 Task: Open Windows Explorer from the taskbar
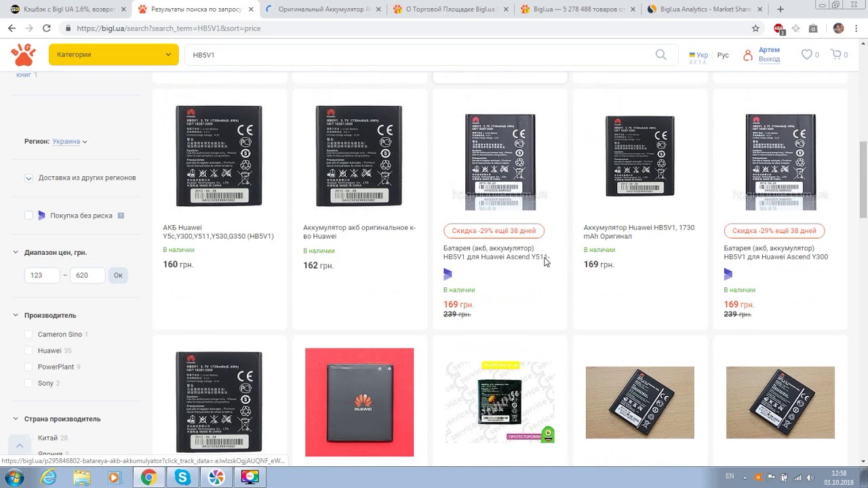click(81, 478)
